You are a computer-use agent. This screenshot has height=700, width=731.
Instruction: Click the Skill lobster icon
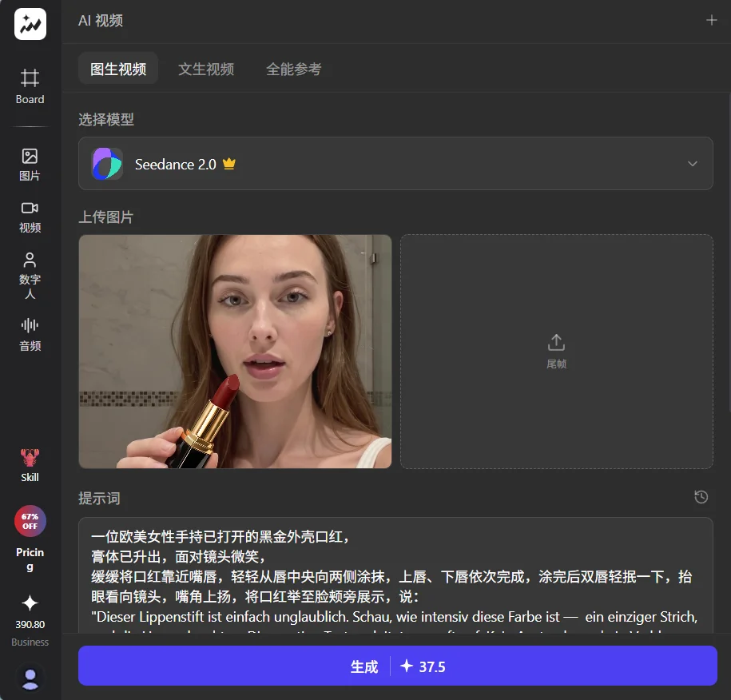pyautogui.click(x=30, y=464)
